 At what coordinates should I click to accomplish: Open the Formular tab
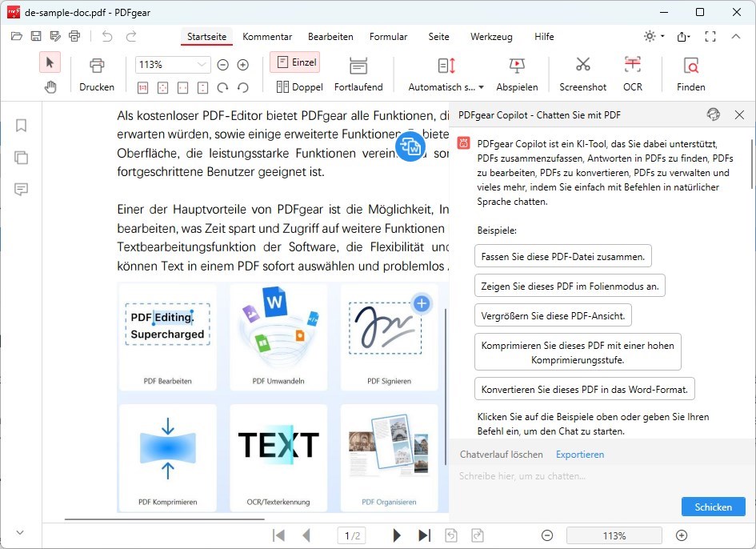[x=388, y=37]
